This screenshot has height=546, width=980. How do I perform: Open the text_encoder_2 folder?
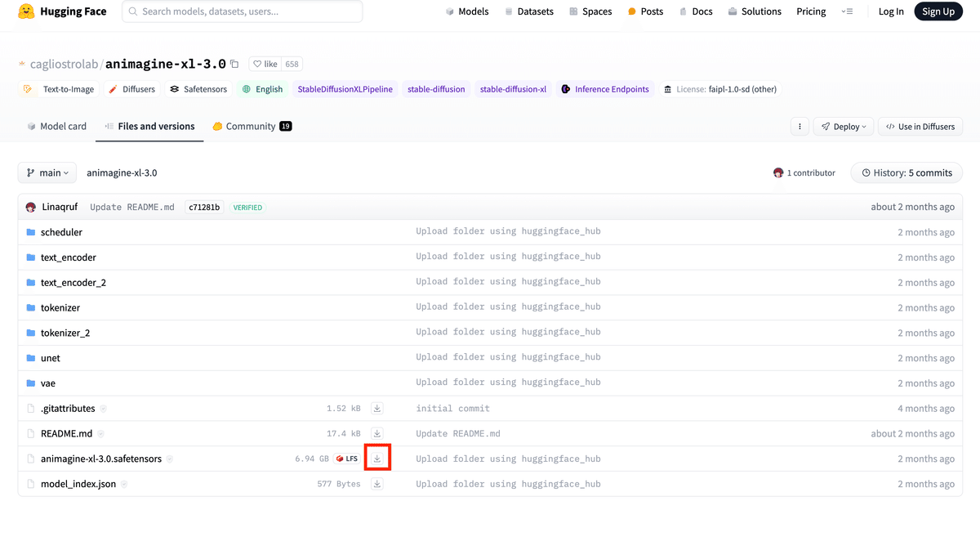pos(73,283)
